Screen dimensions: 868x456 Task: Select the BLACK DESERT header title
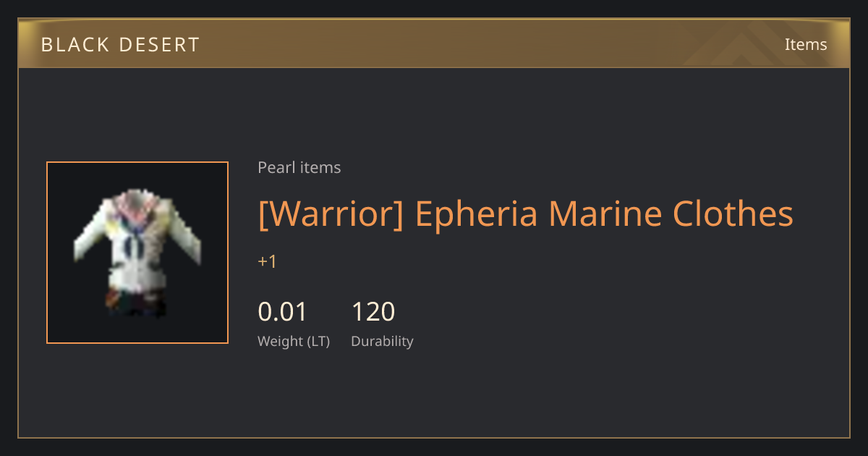point(120,45)
